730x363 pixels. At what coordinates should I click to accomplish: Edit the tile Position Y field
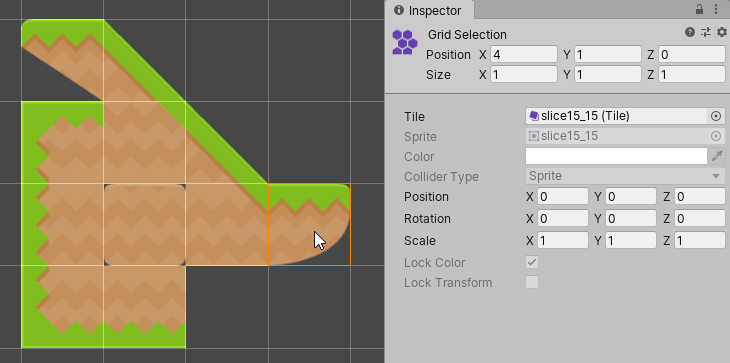tap(631, 196)
